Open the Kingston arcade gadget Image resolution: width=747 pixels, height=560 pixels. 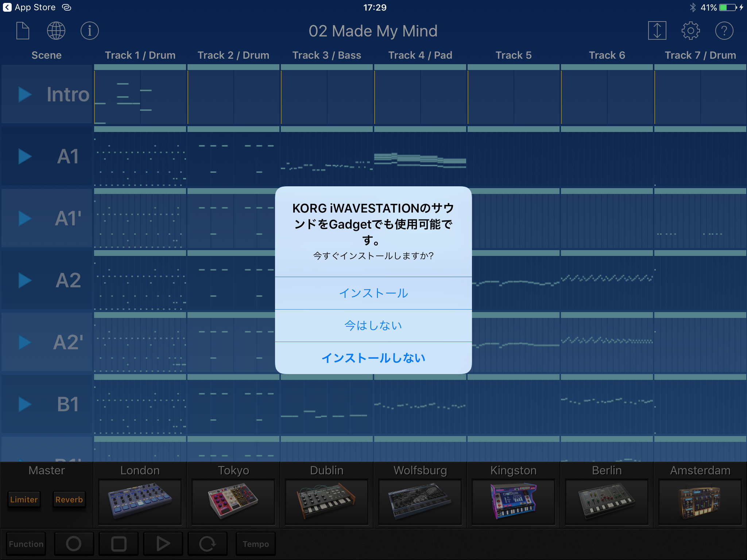point(514,502)
